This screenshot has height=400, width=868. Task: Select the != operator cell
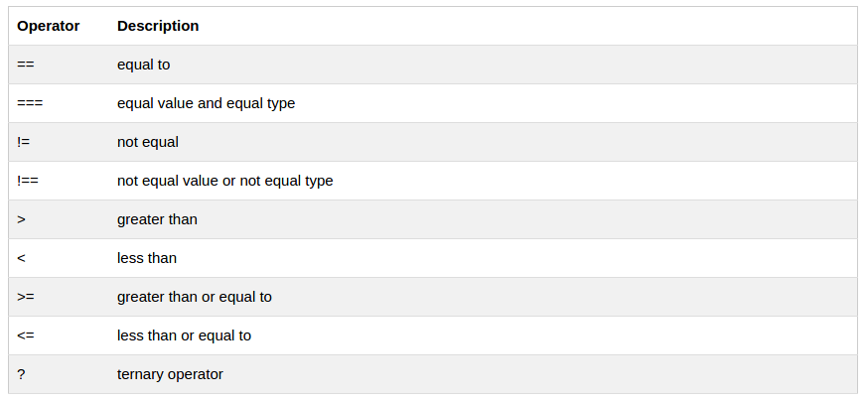(x=24, y=142)
